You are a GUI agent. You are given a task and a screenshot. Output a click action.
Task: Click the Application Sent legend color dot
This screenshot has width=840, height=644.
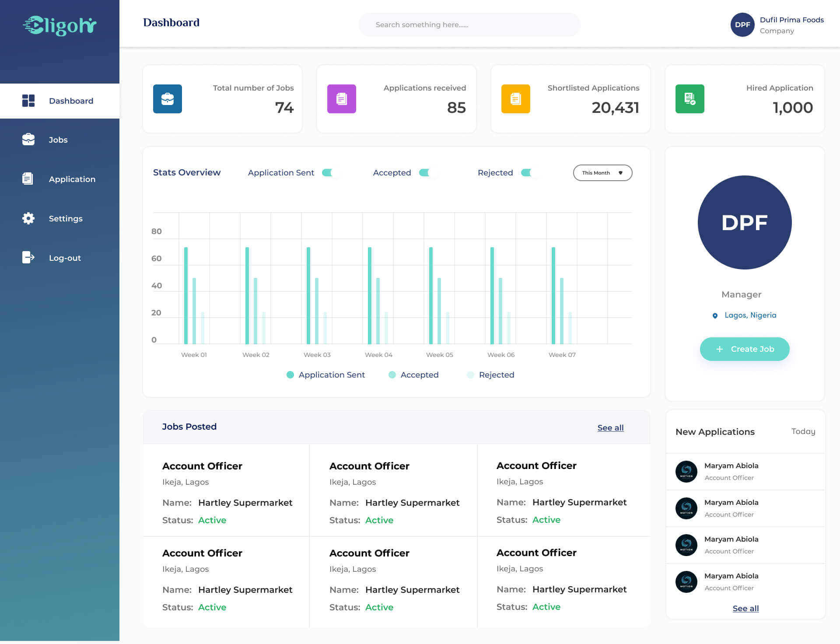tap(290, 375)
